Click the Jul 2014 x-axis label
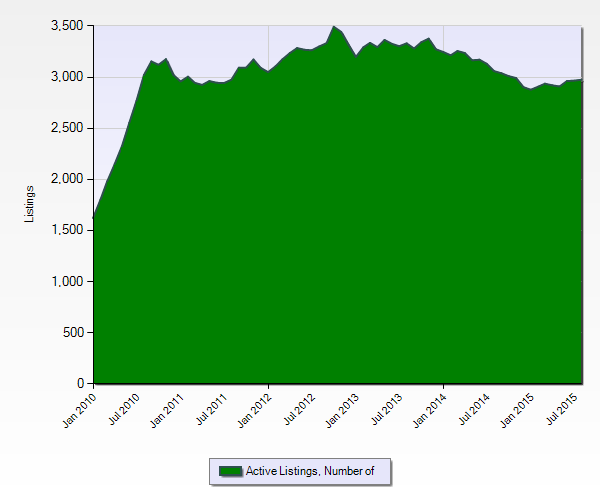 tap(474, 409)
